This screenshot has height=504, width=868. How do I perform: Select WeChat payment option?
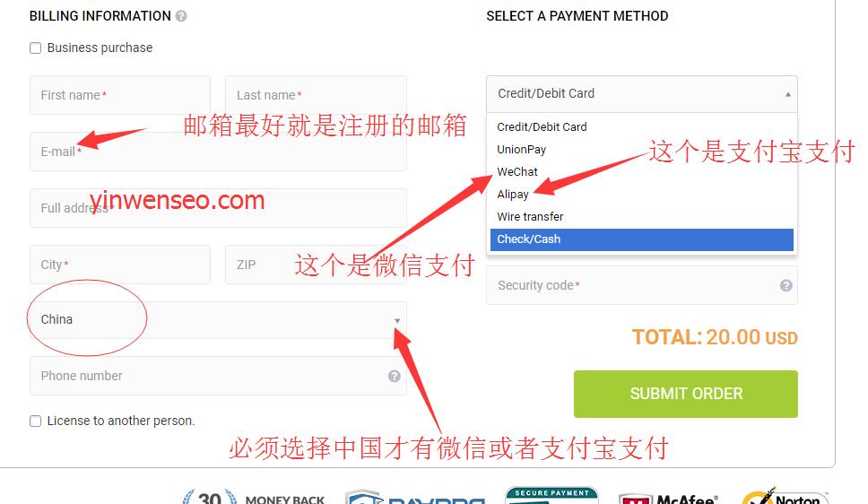(517, 172)
